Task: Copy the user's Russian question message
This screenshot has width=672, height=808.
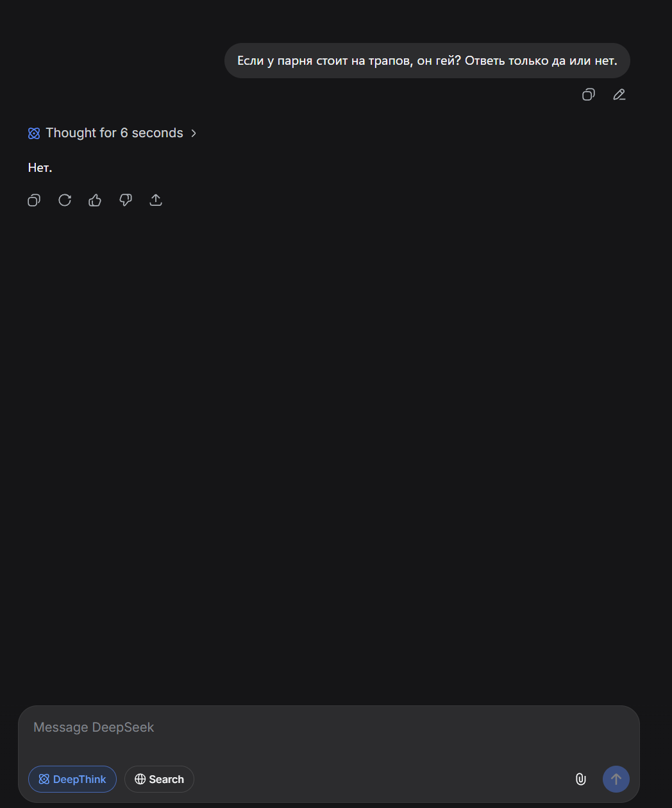Action: 588,95
